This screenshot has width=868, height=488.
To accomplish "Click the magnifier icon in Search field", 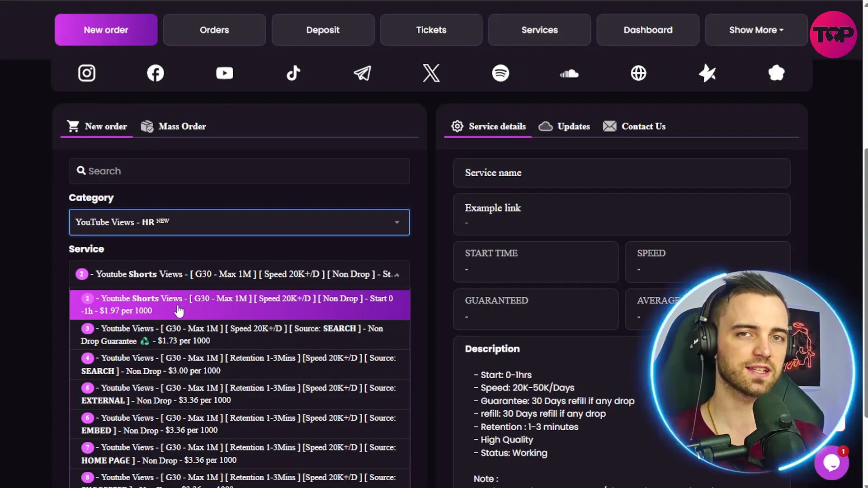I will point(81,170).
